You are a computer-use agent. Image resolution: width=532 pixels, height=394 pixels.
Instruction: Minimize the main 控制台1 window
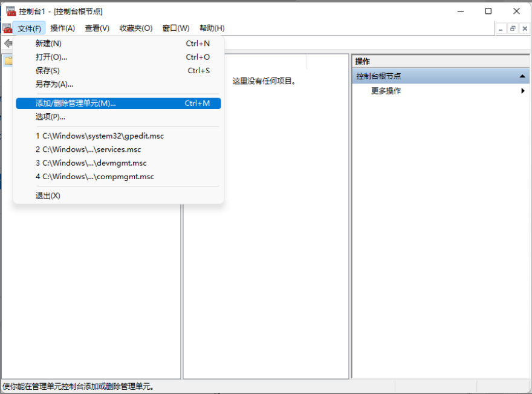[x=461, y=11]
